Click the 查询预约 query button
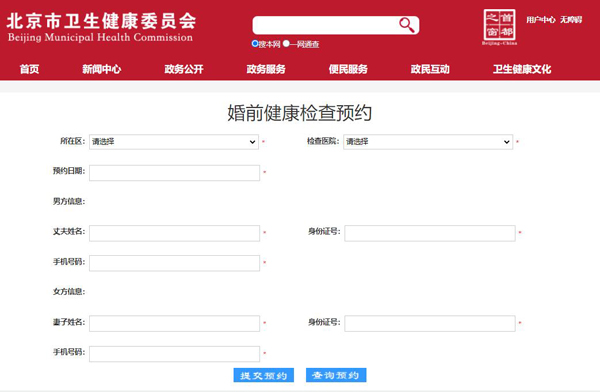The height and width of the screenshot is (392, 600). (336, 375)
